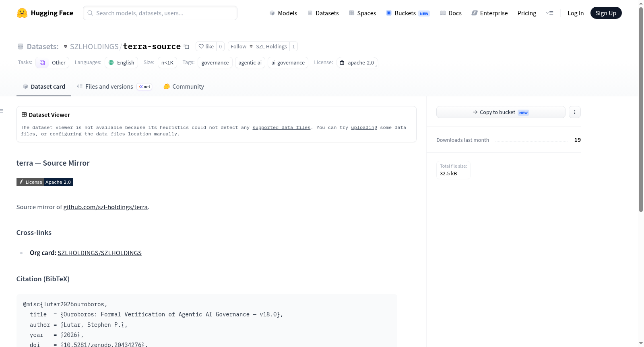The image size is (644, 347).
Task: Open SZLHOLDINGS/SZLHOLDINGS org card link
Action: click(99, 253)
